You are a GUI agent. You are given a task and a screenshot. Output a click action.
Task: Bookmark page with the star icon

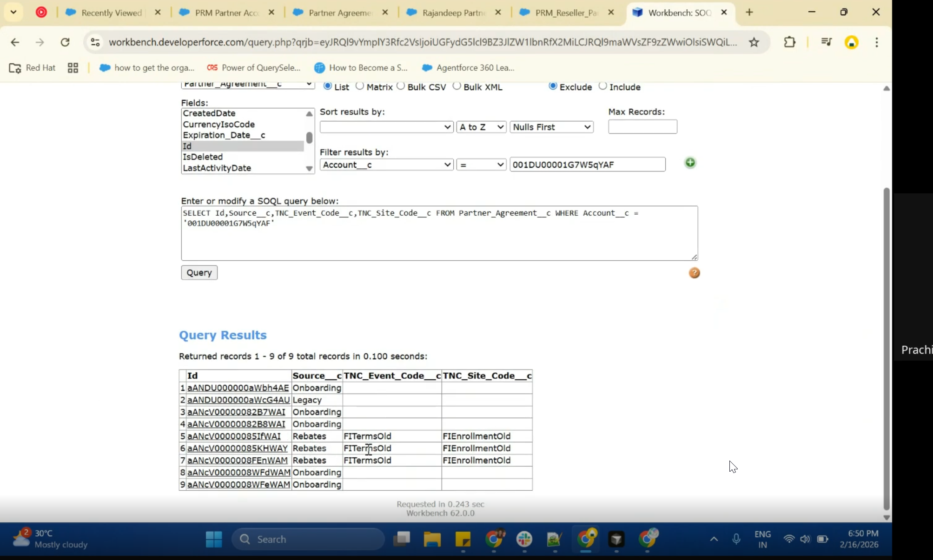[754, 42]
